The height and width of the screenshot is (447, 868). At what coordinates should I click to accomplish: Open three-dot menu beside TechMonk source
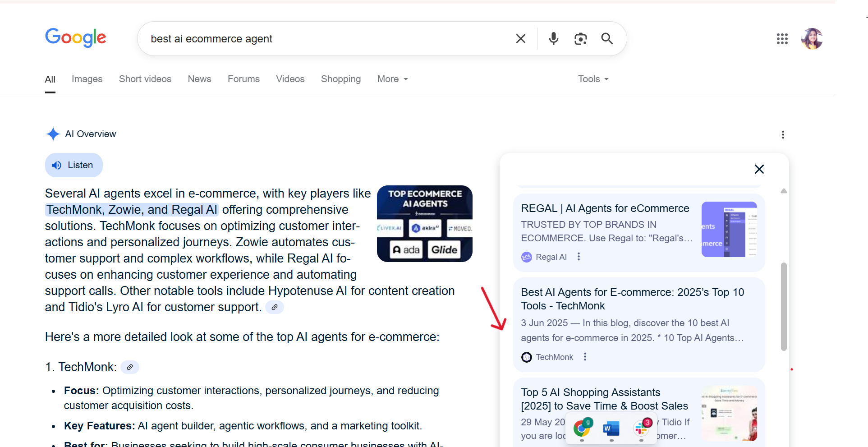click(585, 357)
